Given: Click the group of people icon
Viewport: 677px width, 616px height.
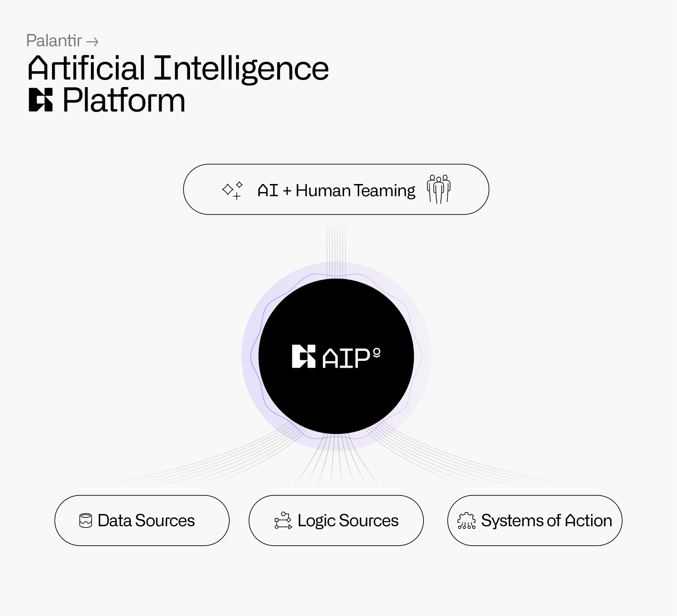Looking at the screenshot, I should (438, 189).
